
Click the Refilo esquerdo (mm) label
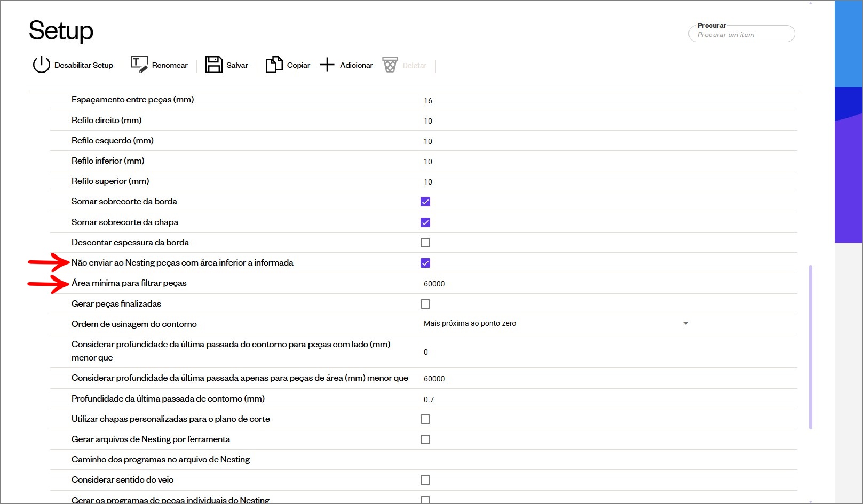(113, 140)
